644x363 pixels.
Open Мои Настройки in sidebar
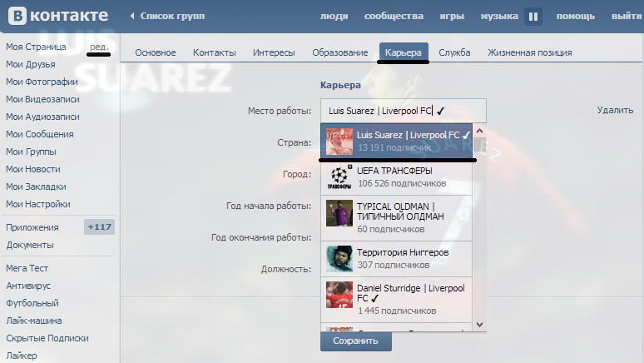point(37,204)
